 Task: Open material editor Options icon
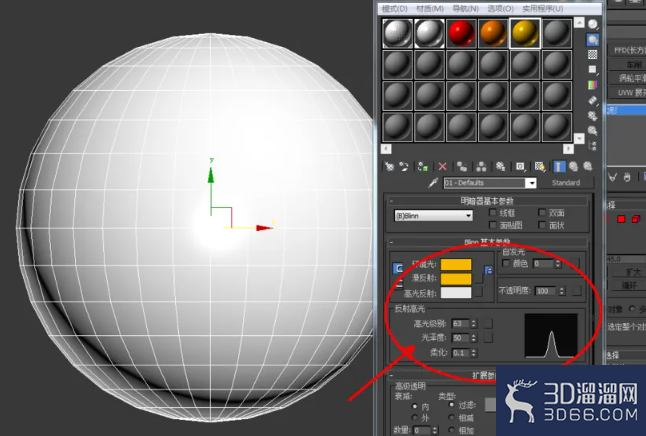pyautogui.click(x=592, y=115)
